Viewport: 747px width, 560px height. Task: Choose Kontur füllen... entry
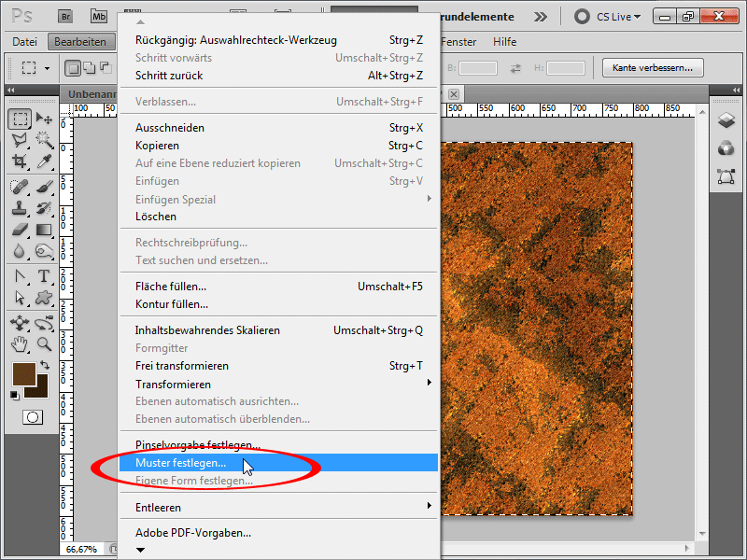point(278,304)
